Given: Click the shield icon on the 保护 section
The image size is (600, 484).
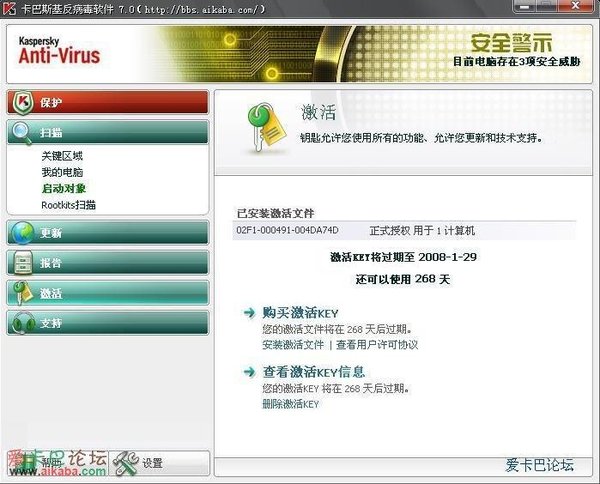Looking at the screenshot, I should point(21,102).
